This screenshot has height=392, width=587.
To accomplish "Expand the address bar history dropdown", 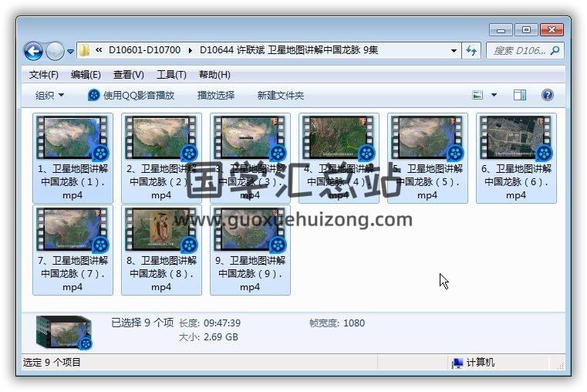I will pyautogui.click(x=454, y=51).
